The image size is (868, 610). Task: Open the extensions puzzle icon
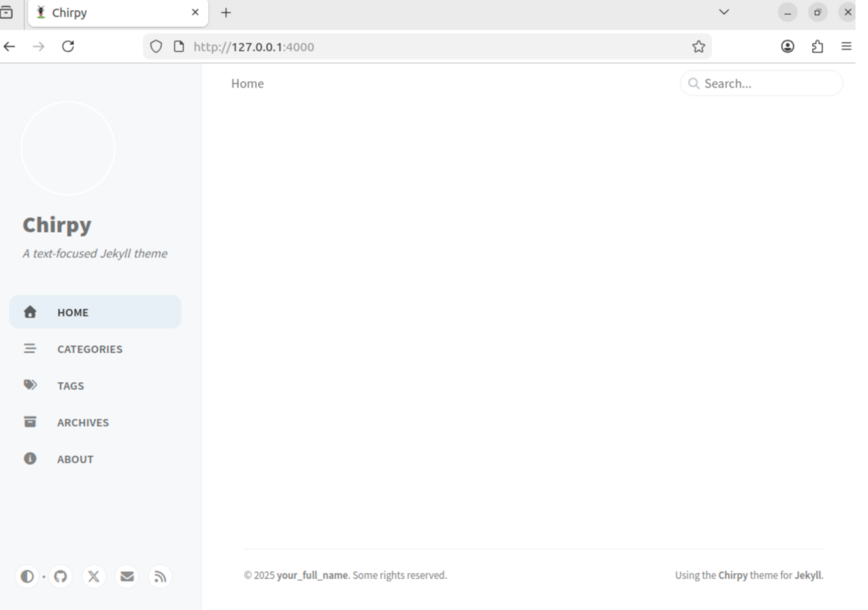point(817,46)
